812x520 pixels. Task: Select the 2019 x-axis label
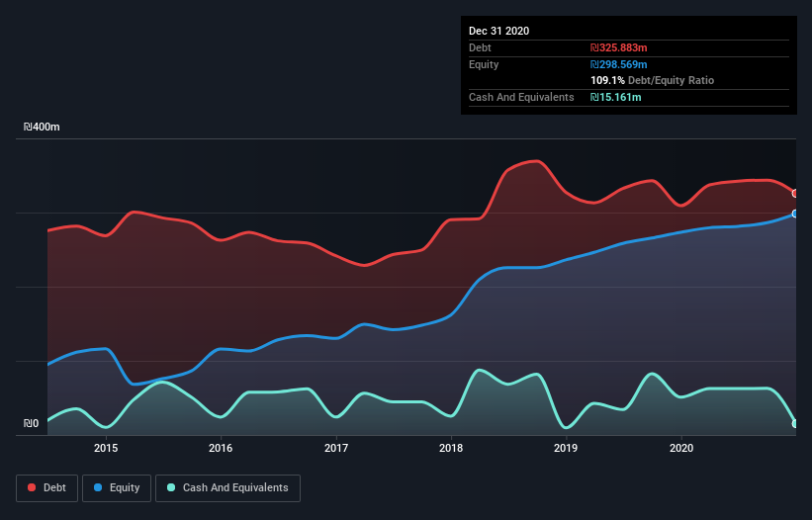566,448
